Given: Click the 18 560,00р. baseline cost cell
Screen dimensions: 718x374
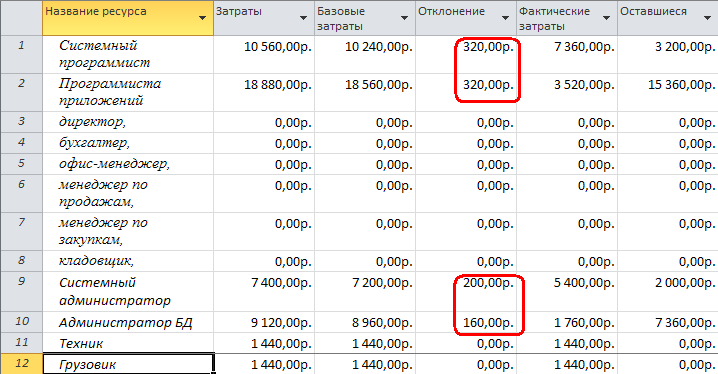Looking at the screenshot, I should pyautogui.click(x=365, y=92).
